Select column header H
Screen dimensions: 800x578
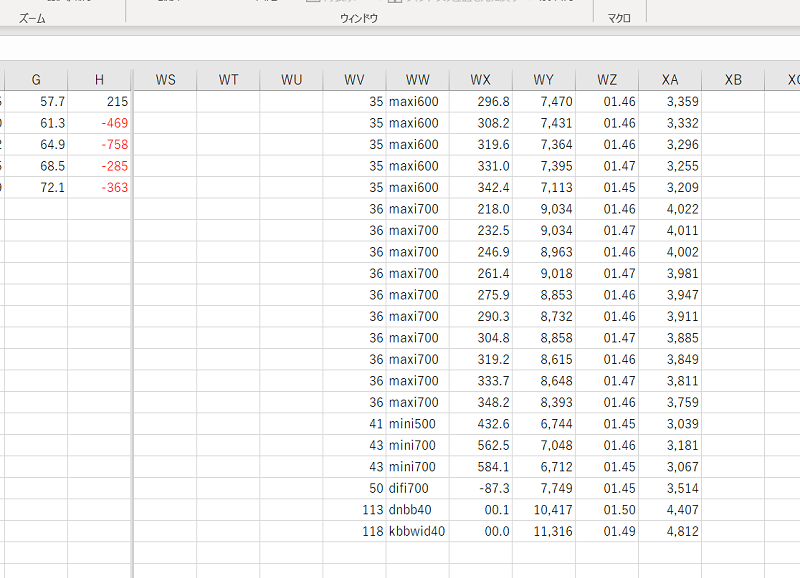coord(99,80)
